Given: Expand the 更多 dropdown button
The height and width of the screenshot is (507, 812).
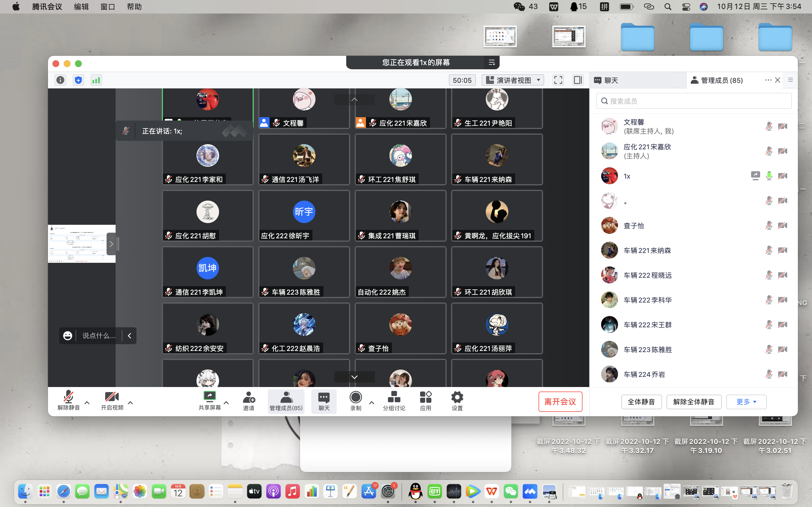Looking at the screenshot, I should point(746,402).
